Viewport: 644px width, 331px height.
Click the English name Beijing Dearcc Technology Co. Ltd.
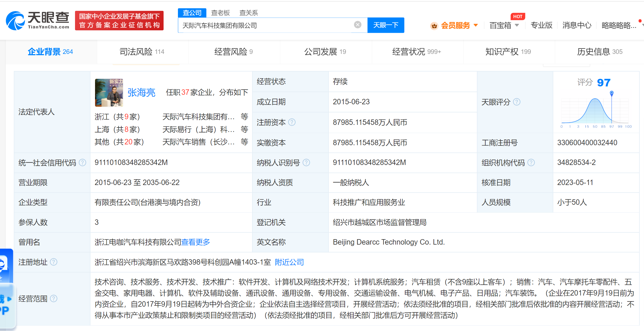tap(389, 242)
